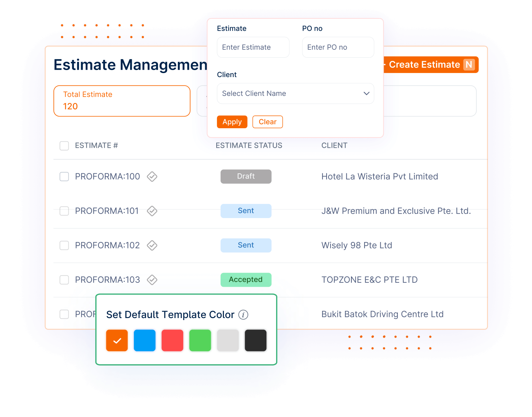Click the Accepted status badge for PROFORMA:103
The height and width of the screenshot is (417, 532).
pyautogui.click(x=246, y=280)
